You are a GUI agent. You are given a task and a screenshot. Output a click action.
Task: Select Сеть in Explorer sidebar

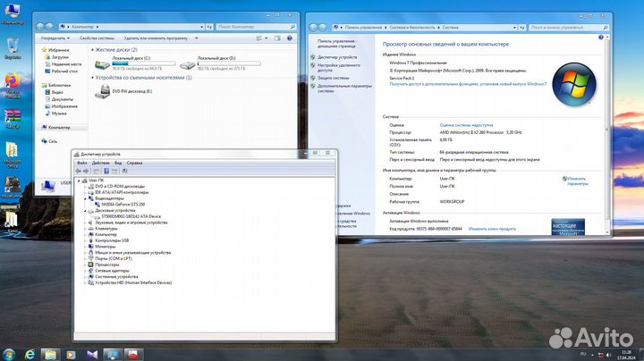(x=53, y=141)
